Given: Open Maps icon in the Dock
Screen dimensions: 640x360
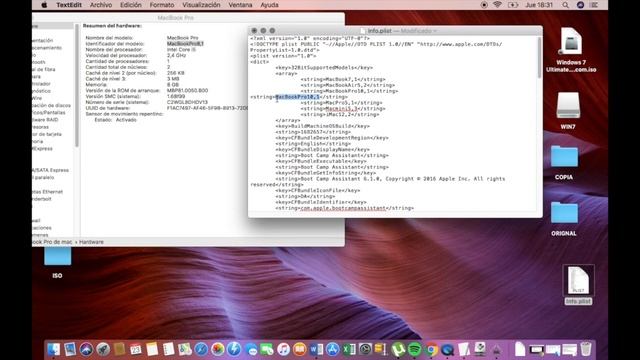Looking at the screenshot, I should point(184,349).
